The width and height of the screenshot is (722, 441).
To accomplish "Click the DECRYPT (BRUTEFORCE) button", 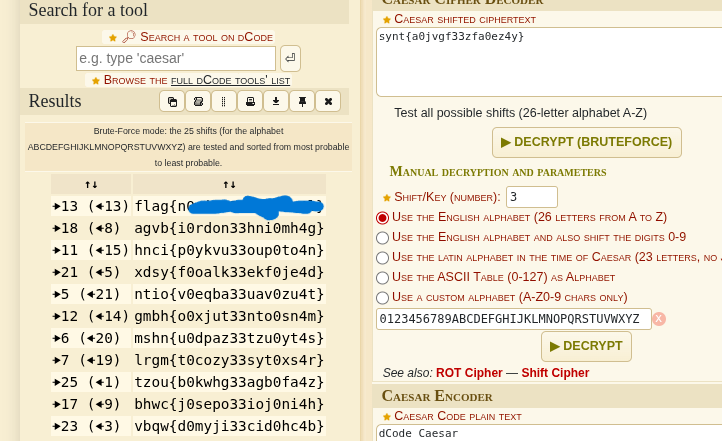I will [587, 142].
